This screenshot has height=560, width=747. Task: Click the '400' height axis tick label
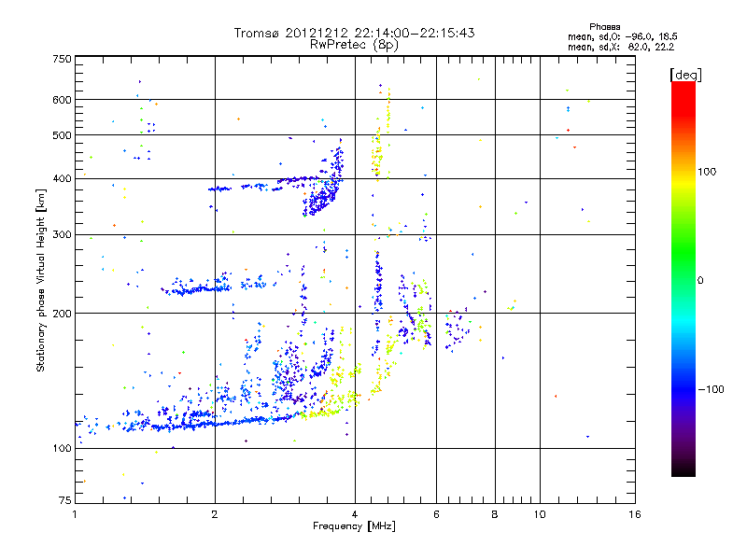[x=62, y=178]
